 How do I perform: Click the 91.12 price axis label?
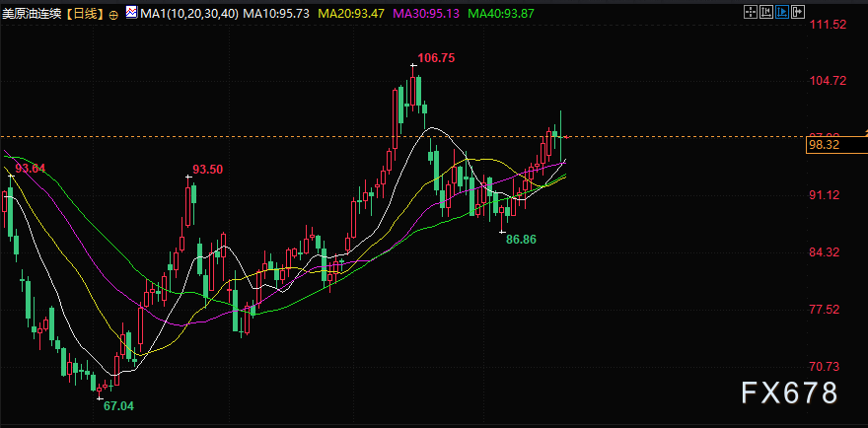(x=827, y=195)
